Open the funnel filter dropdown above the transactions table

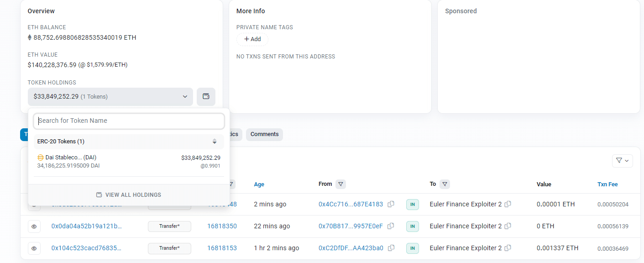622,161
